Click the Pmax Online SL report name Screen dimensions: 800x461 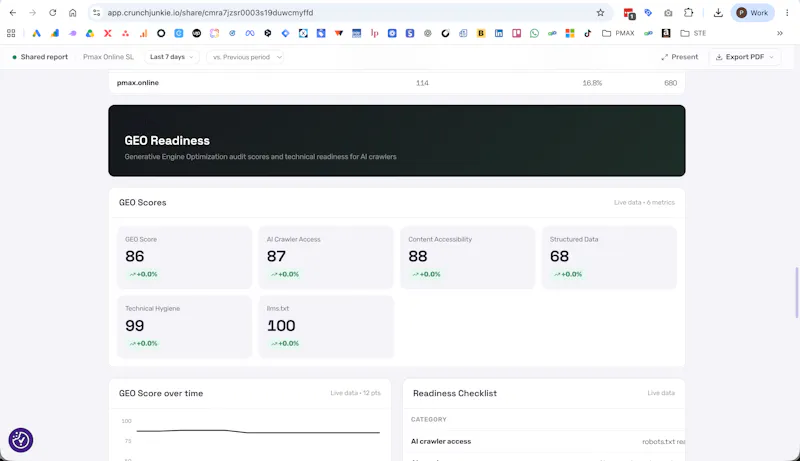coord(108,57)
